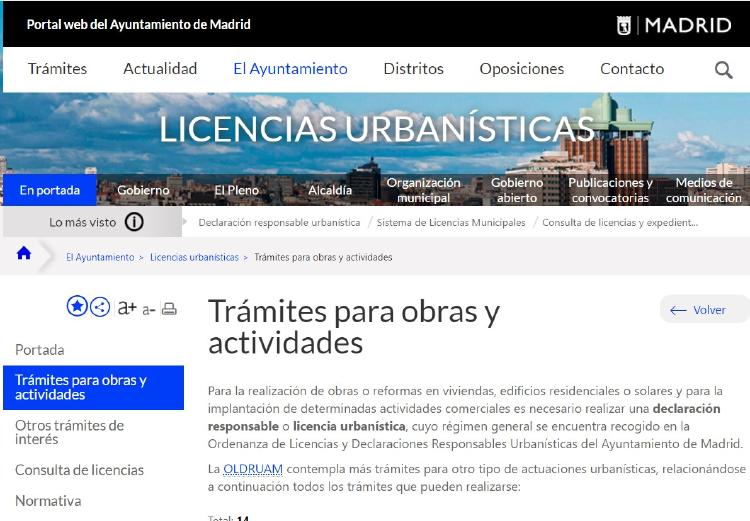Screen dimensions: 750x521
Task: Decrease text size with a-
Action: [149, 310]
